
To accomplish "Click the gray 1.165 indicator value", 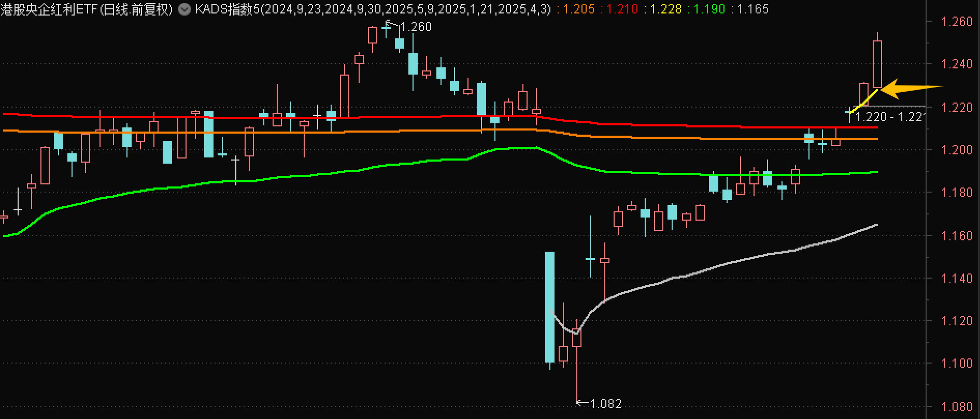I will tap(753, 9).
